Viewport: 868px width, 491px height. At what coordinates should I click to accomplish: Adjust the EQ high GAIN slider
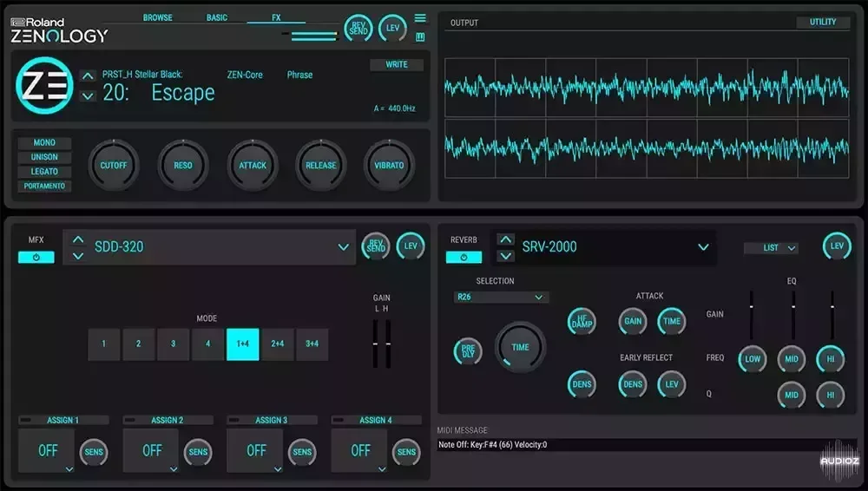[832, 314]
